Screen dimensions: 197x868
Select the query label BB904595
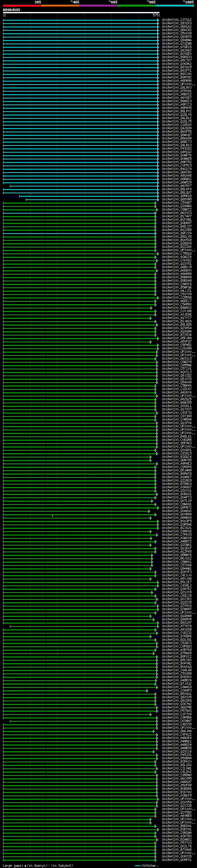click(11, 10)
